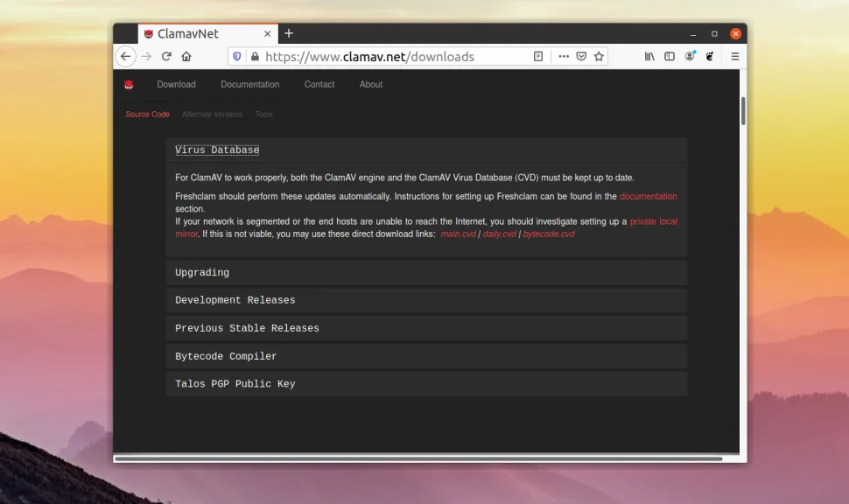
Task: Open the Firefox hamburger menu
Action: [734, 56]
